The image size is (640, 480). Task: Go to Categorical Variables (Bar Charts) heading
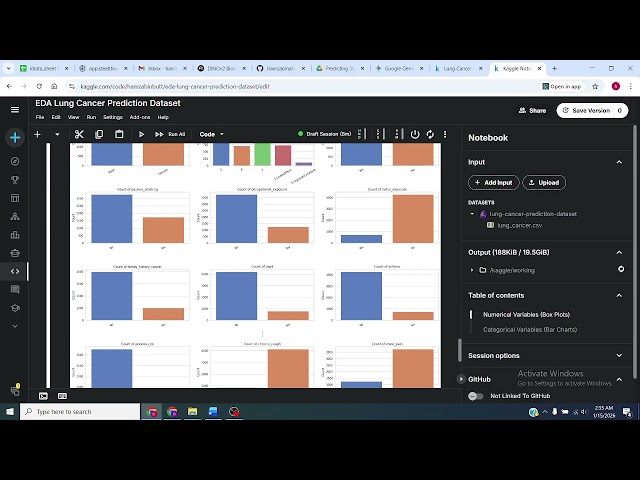530,330
